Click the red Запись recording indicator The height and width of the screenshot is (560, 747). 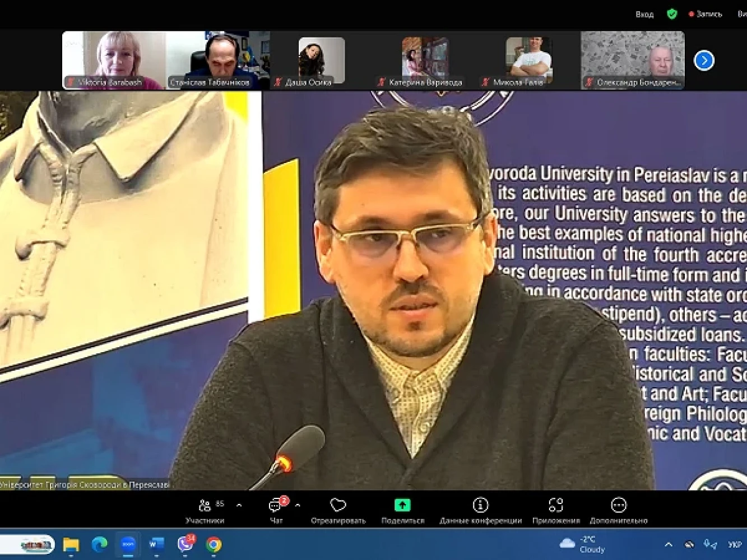[x=706, y=14]
